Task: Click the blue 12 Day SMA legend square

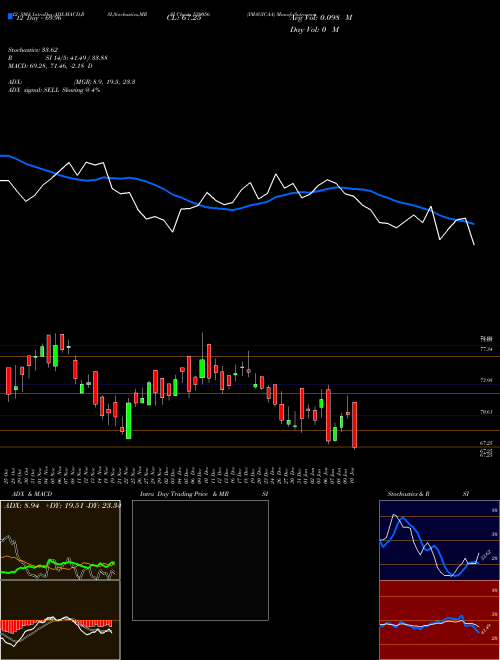Action: pos(10,17)
